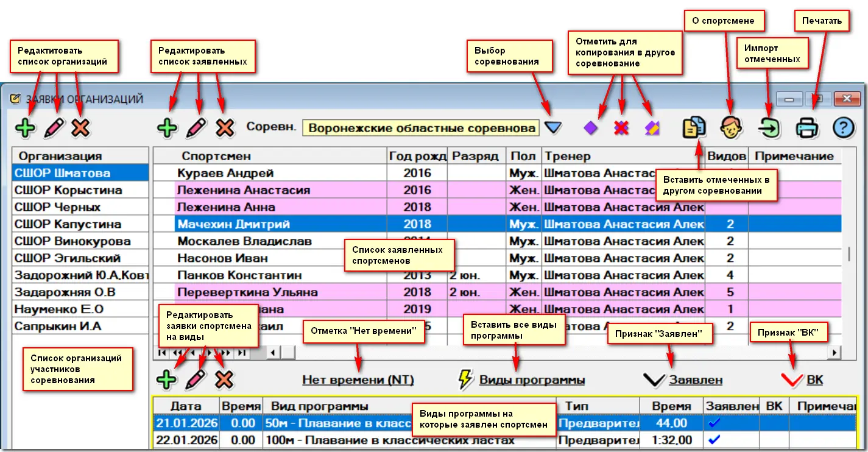Viewport: 868px width, 452px height.
Task: Click right arrow of horizontal scrollbar
Action: click(x=834, y=352)
